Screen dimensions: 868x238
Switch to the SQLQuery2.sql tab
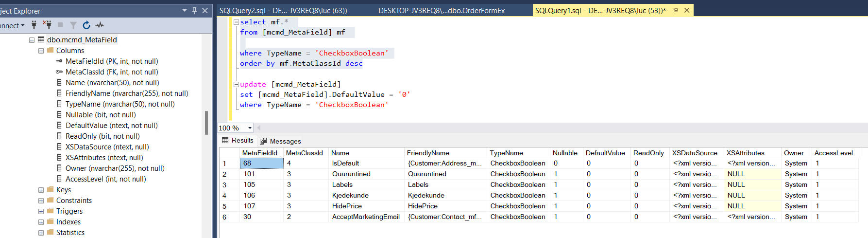pyautogui.click(x=283, y=10)
